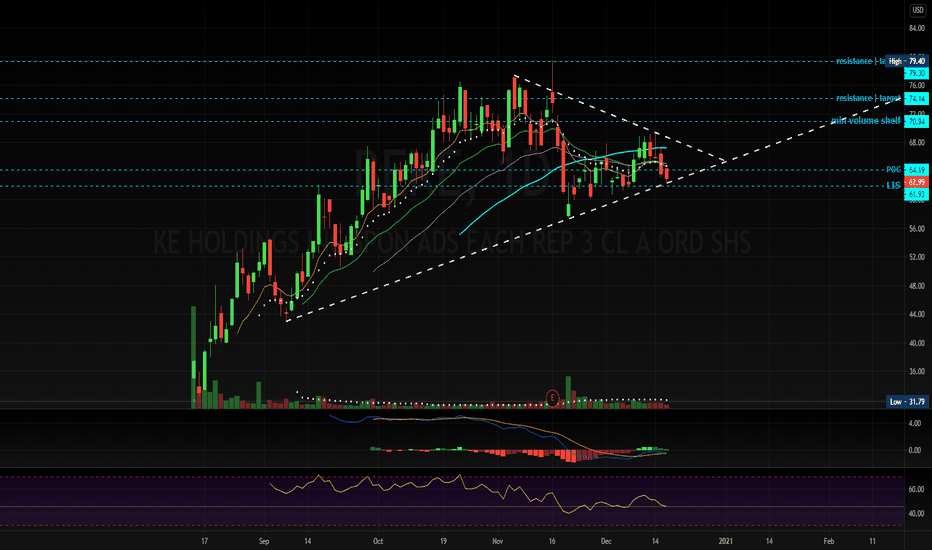Click the 36.00 price axis value
This screenshot has height=550, width=932.
(917, 372)
